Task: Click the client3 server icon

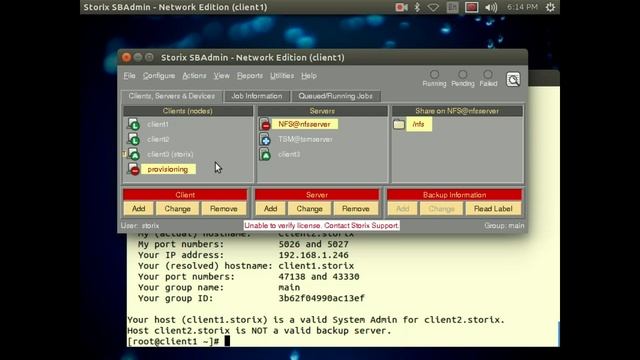Action: pos(265,154)
